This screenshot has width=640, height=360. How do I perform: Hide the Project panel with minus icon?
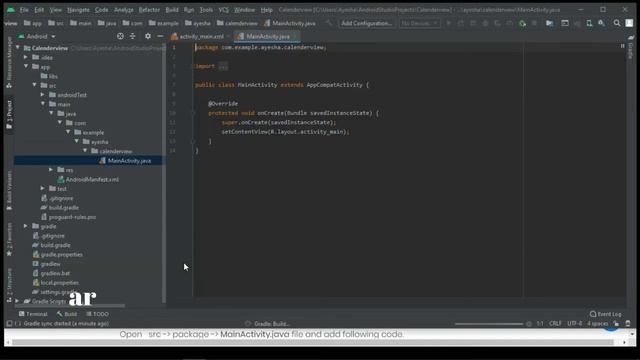point(160,36)
